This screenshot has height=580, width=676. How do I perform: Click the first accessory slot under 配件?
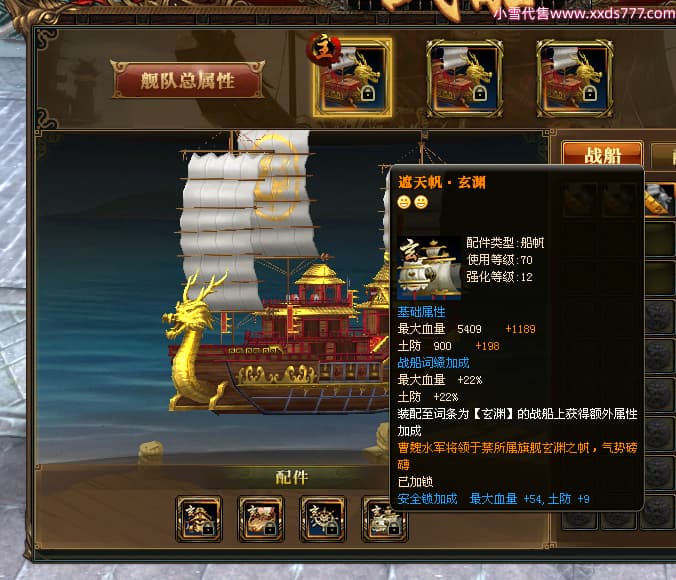[x=199, y=519]
